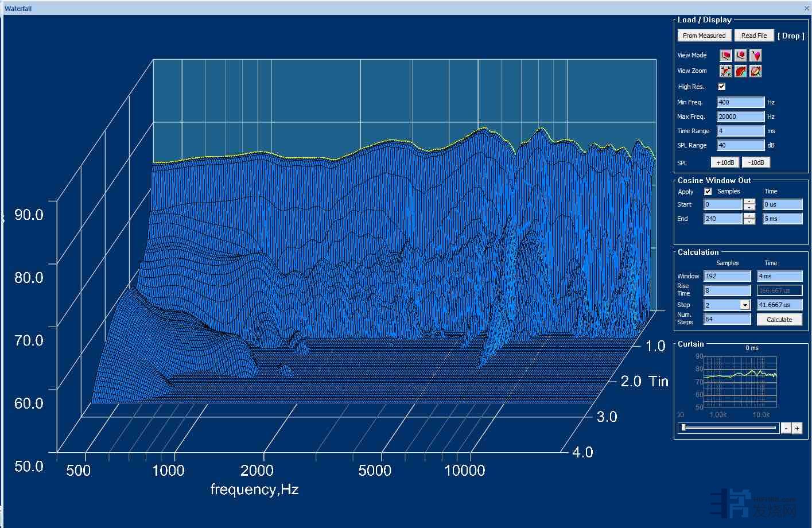Decrease the Cosine Window End samples

[749, 222]
